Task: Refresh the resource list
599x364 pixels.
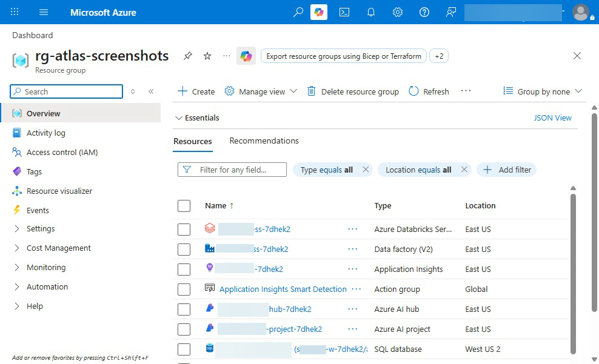Action: pos(429,91)
